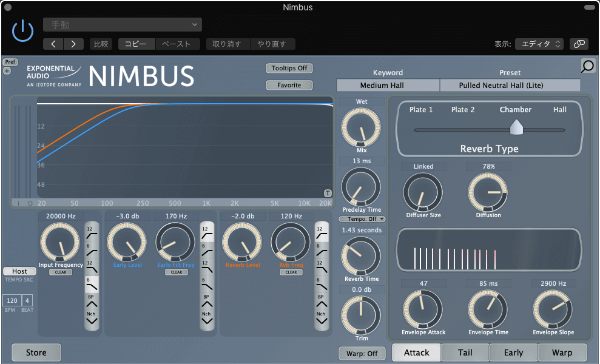This screenshot has width=600, height=364.
Task: Select 12 dB high-pass on early filter
Action: (x=207, y=232)
